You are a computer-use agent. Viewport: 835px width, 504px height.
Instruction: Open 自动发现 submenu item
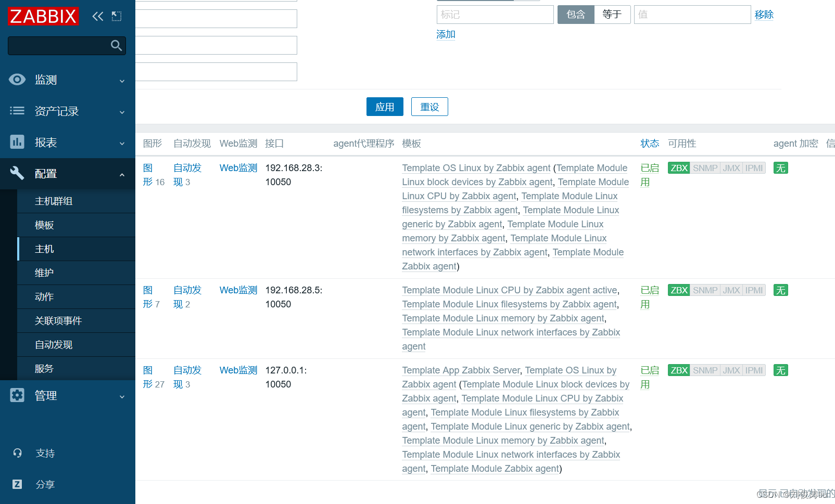point(76,345)
